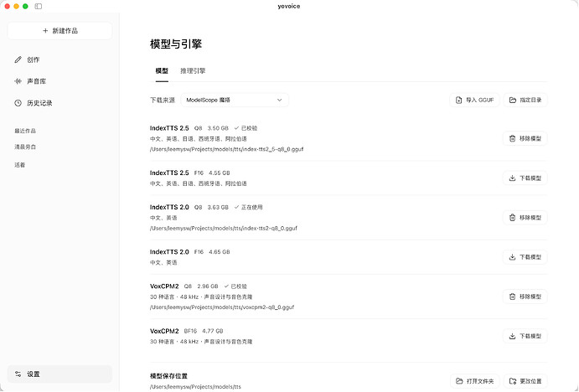
Task: Switch to the 推理引擎 tab
Action: point(193,71)
